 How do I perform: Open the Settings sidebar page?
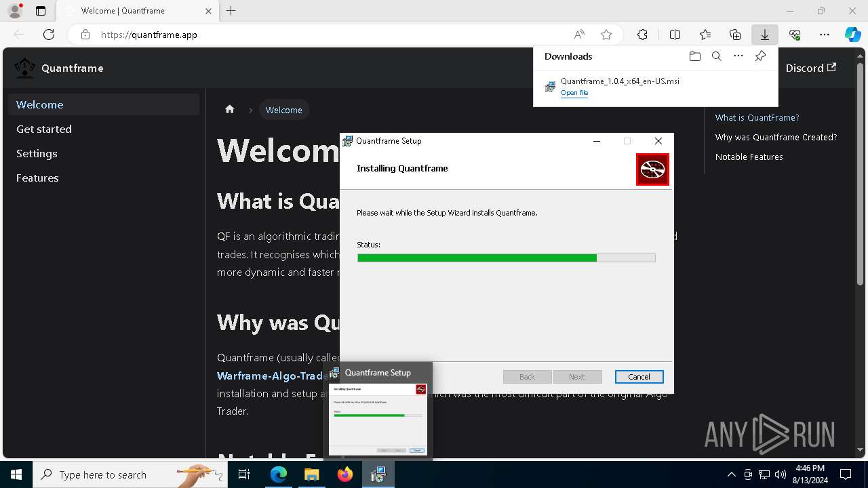104,153
